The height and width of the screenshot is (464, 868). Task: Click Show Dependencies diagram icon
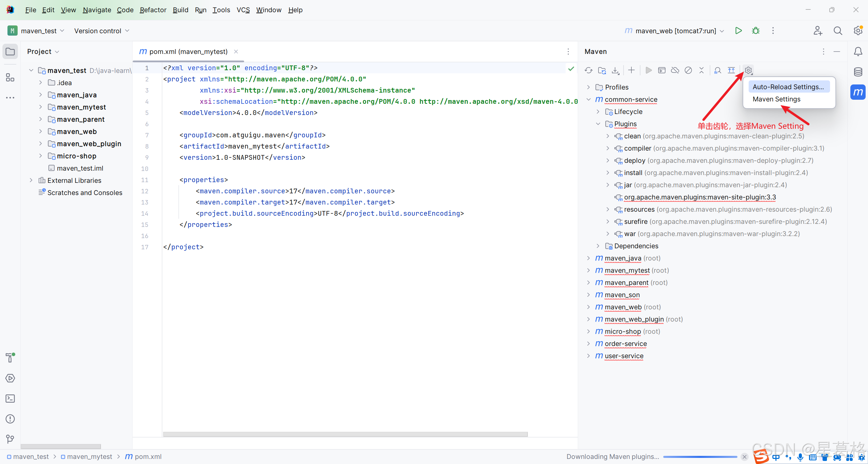click(731, 70)
